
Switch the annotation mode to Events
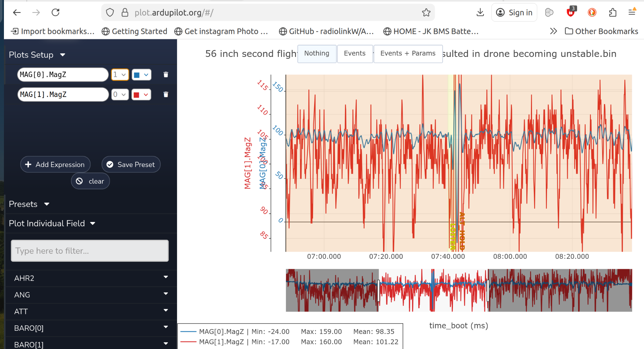pos(355,53)
